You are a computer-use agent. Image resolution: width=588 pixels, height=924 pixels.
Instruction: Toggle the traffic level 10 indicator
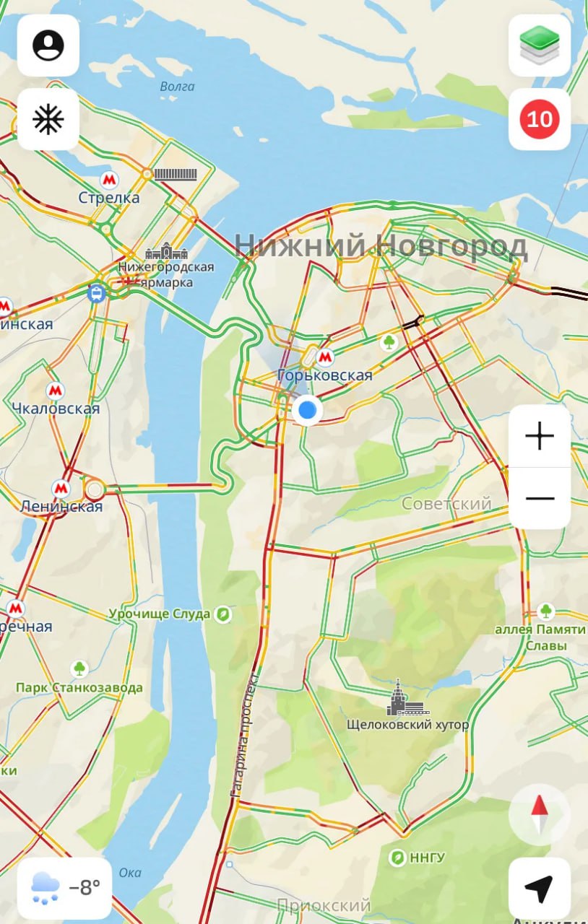[540, 119]
